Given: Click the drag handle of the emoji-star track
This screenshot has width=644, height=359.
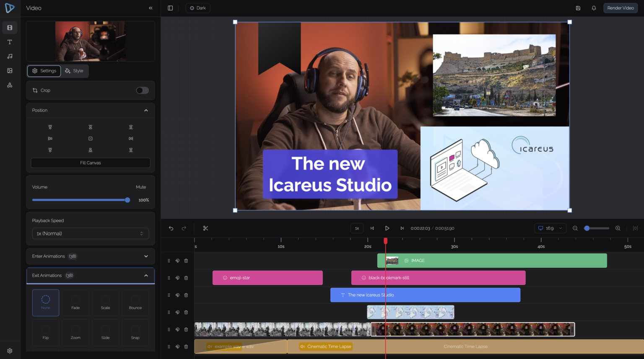Looking at the screenshot, I should (169, 278).
